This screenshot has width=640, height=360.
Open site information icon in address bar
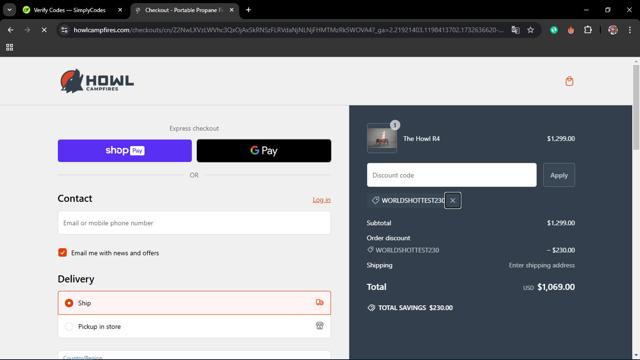click(64, 30)
